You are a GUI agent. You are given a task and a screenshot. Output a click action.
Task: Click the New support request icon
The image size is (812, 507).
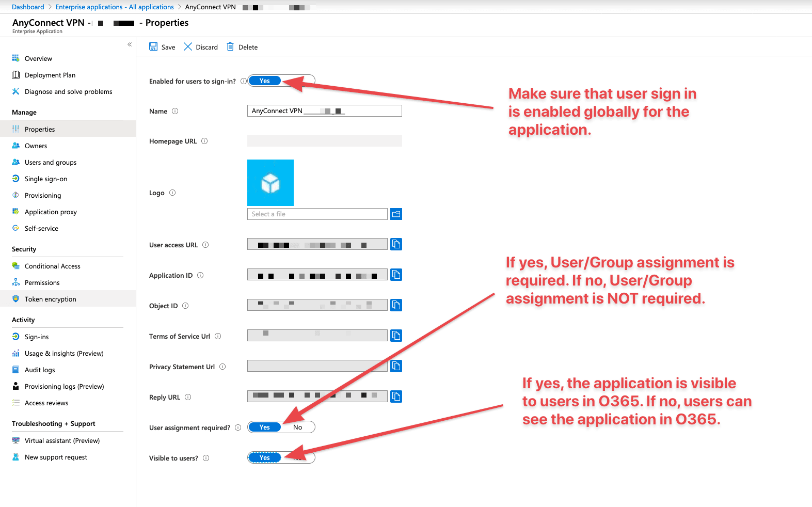[15, 457]
